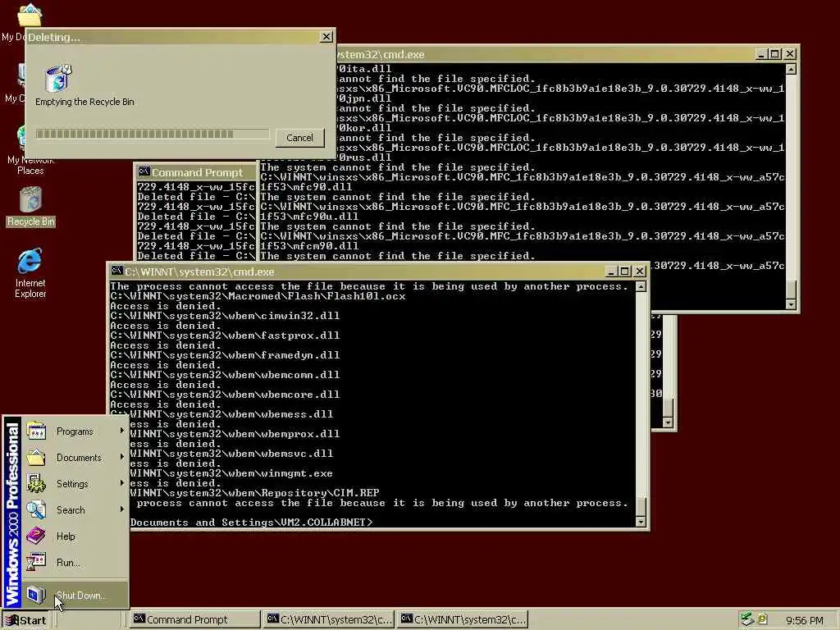Click the fastprox.dll line in the front cmd window
Screen dimensions: 840x630
pos(225,336)
